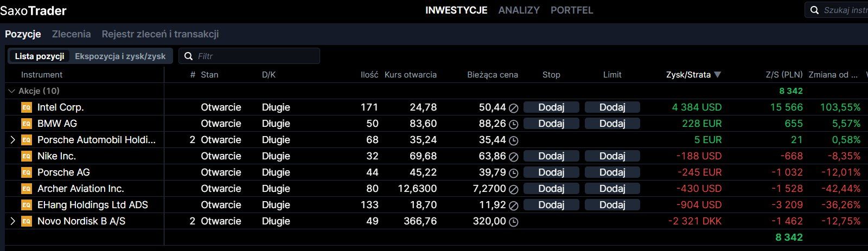868x251 pixels.
Task: Click the clock icon in Novo Nordisk row
Action: pos(514,222)
